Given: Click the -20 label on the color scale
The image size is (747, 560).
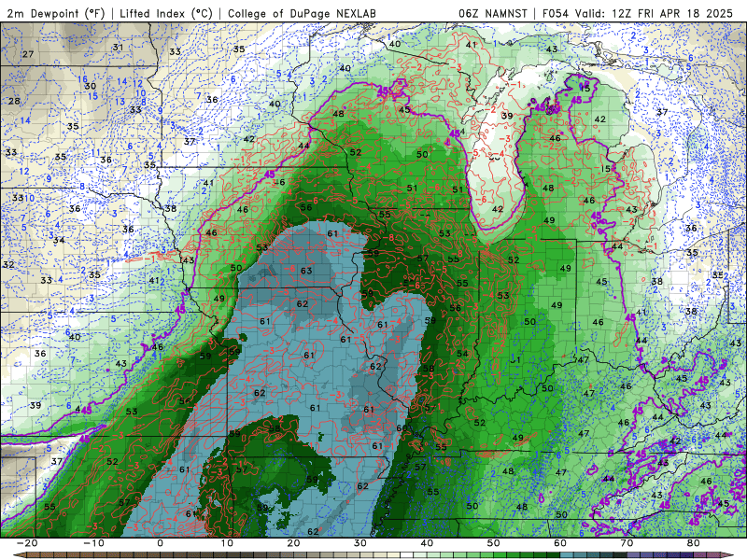Looking at the screenshot, I should [27, 543].
